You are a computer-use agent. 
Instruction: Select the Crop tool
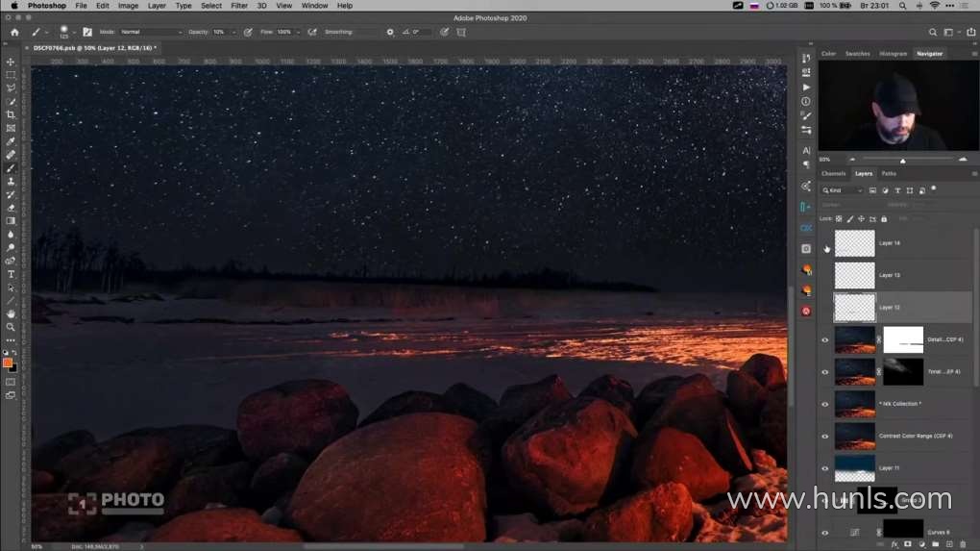tap(11, 114)
